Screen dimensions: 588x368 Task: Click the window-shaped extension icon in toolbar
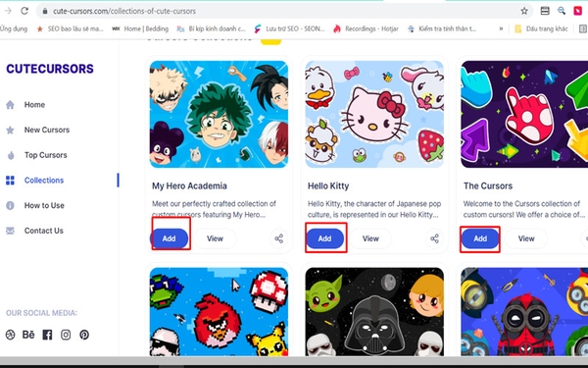(x=545, y=11)
